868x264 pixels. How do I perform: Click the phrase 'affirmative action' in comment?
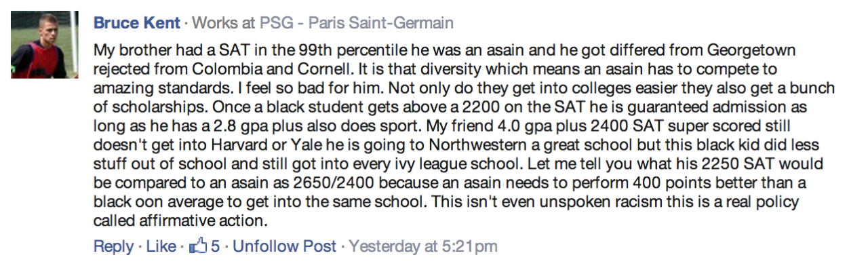click(x=201, y=222)
